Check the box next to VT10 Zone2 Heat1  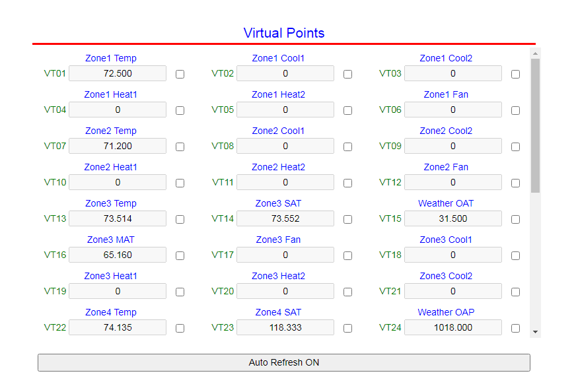(180, 183)
